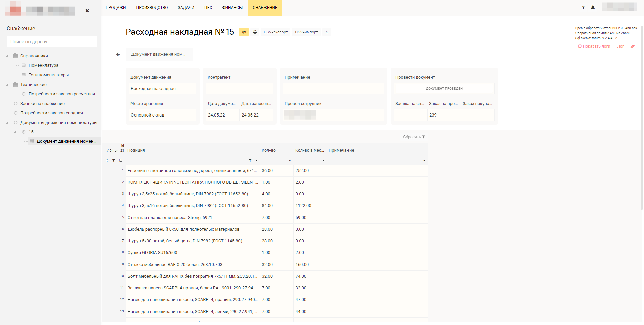Enable the Показать логи checkbox

click(580, 46)
